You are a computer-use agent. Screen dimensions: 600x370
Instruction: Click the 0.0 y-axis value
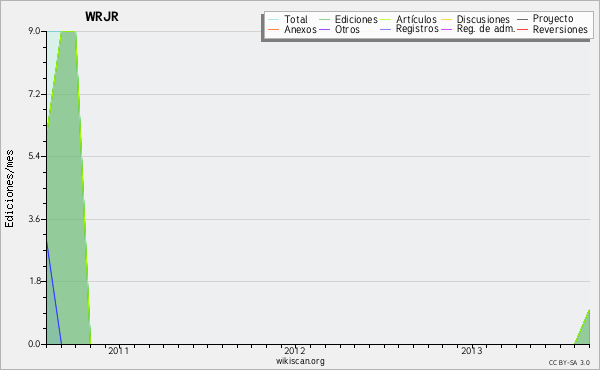click(x=34, y=344)
